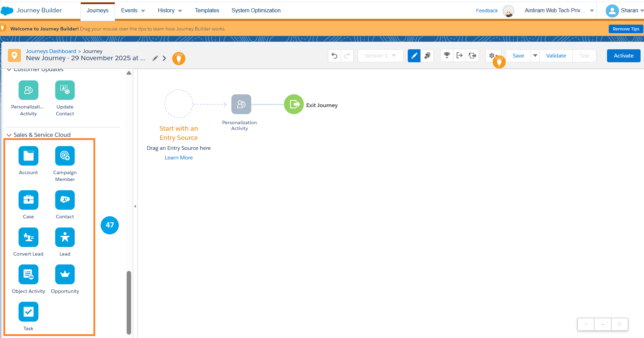644x338 pixels.
Task: Open the Save dropdown arrow
Action: tap(535, 56)
